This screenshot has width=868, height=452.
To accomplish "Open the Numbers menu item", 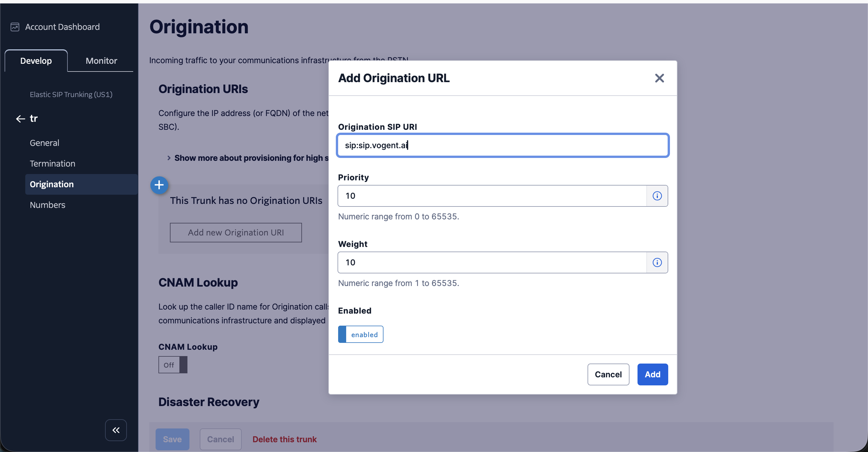I will [x=47, y=205].
